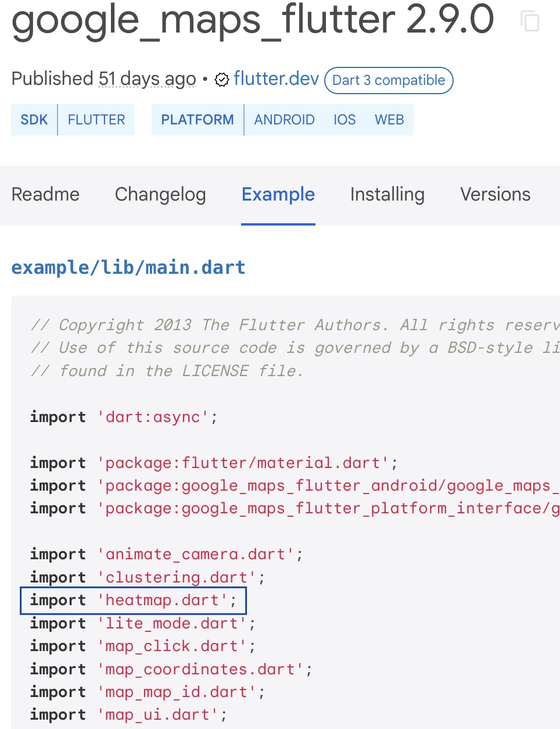Copy package name and version to clipboard
The width and height of the screenshot is (560, 729).
point(529,21)
